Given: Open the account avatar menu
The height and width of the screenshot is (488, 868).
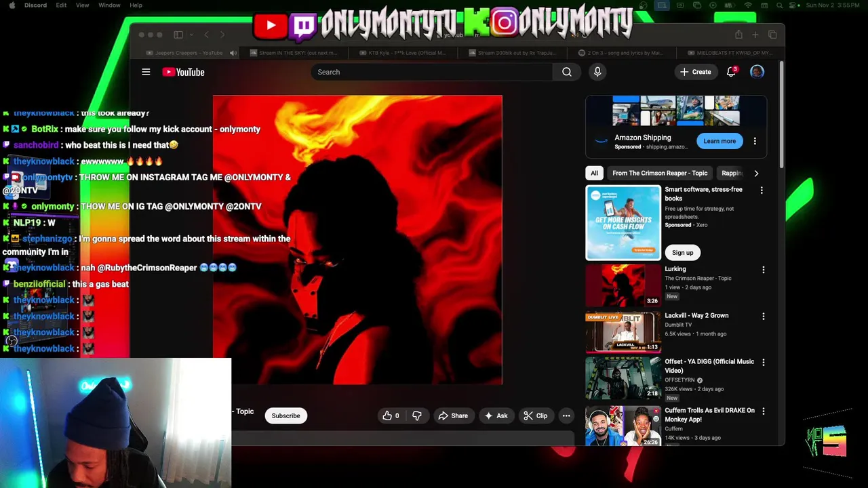Looking at the screenshot, I should tap(757, 72).
